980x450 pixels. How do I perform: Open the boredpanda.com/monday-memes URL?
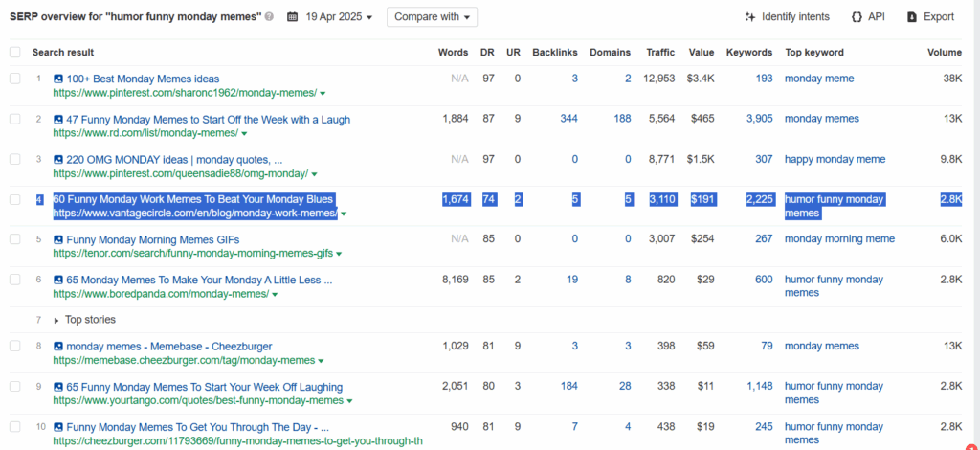click(x=161, y=294)
